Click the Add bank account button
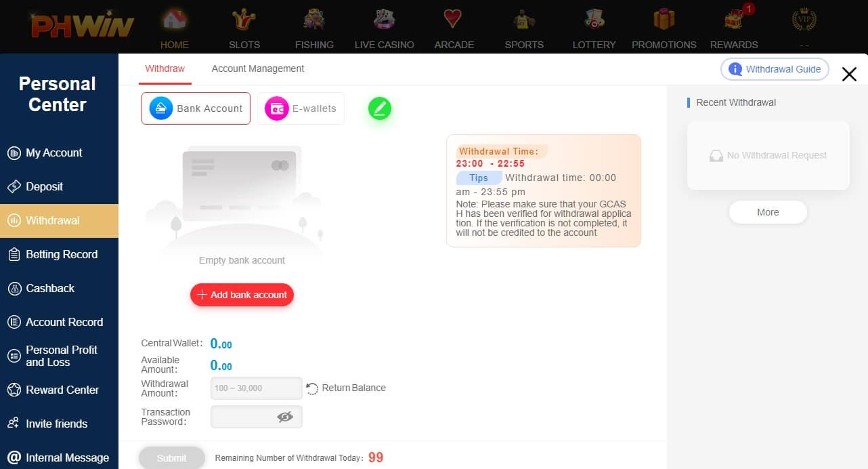 point(242,295)
